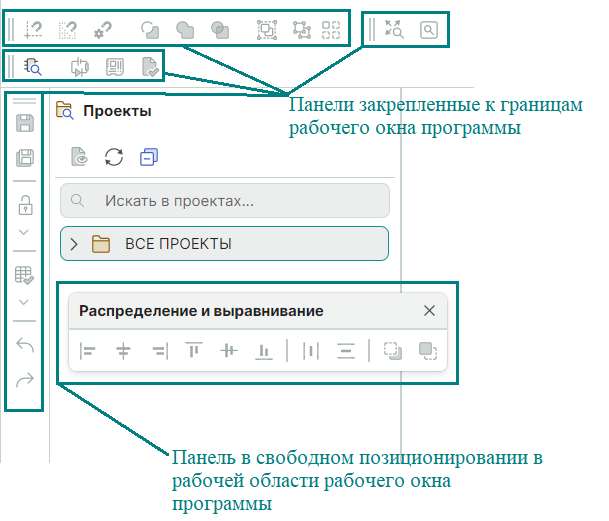Click the Save icon in left toolbar
Image resolution: width=609 pixels, height=521 pixels.
(x=25, y=123)
